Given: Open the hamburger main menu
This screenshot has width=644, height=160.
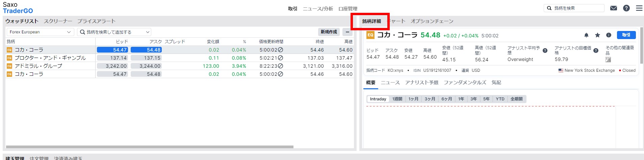Looking at the screenshot, I should [639, 8].
